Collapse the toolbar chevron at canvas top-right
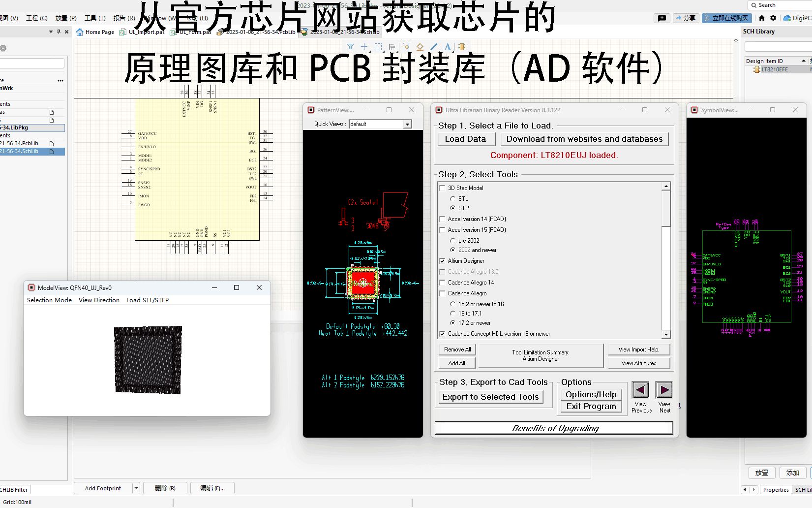 736,41
